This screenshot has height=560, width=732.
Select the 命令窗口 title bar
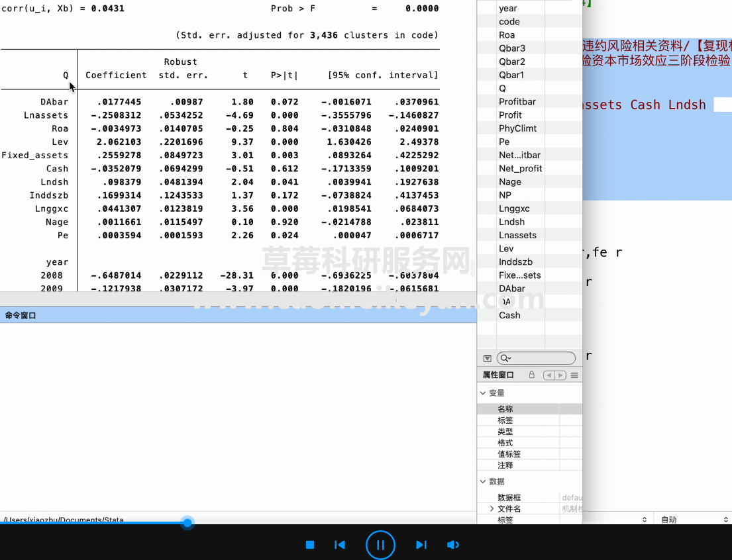pos(238,316)
